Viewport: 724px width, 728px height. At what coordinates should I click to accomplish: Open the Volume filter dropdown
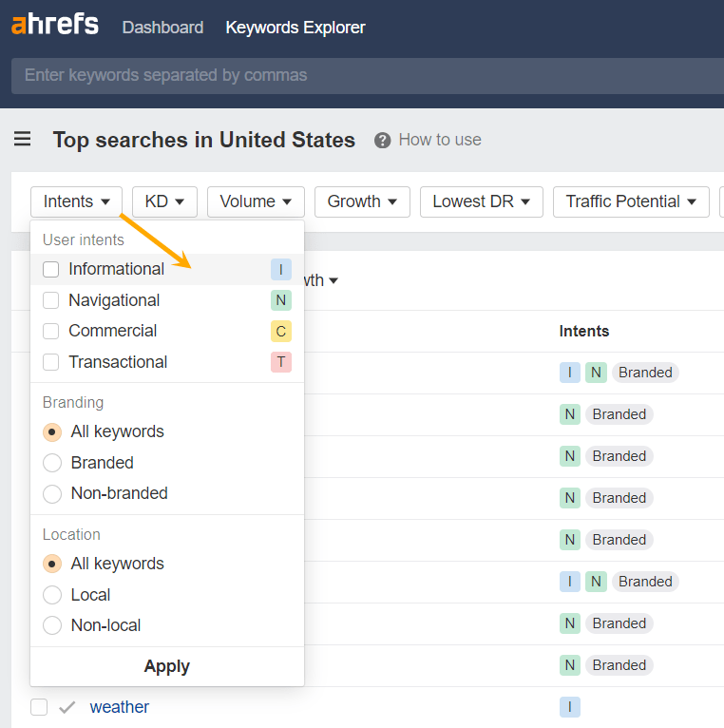click(256, 202)
